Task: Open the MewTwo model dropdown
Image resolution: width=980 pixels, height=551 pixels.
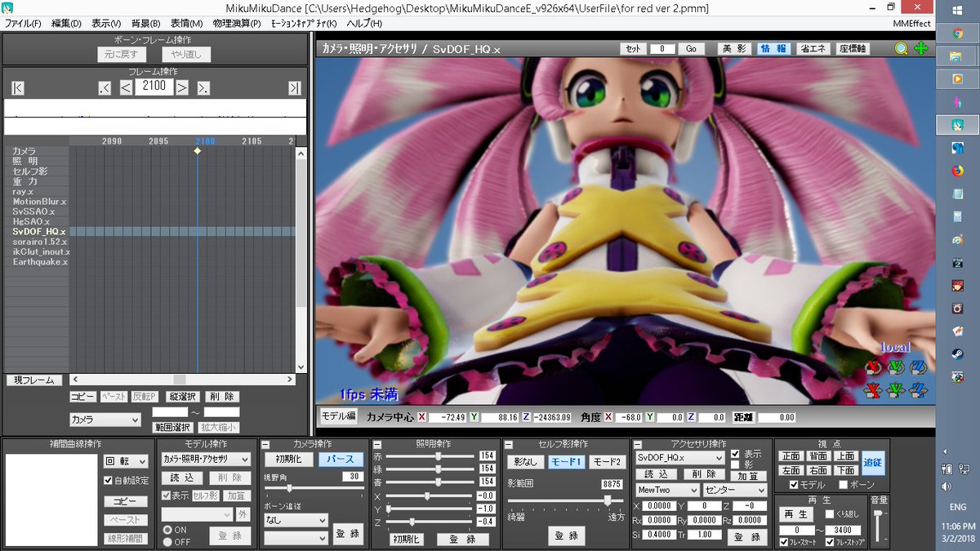Action: click(667, 490)
